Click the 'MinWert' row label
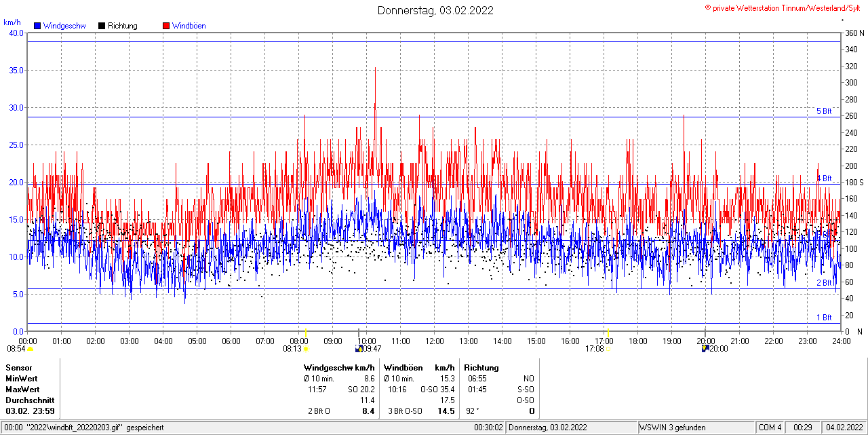Screen dimensions: 868x435 [x=22, y=379]
